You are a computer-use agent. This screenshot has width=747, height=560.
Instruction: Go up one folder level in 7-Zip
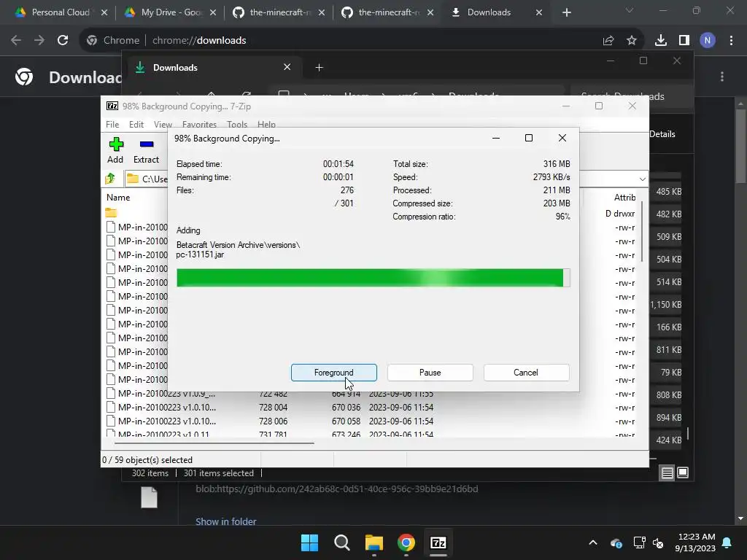tap(111, 179)
